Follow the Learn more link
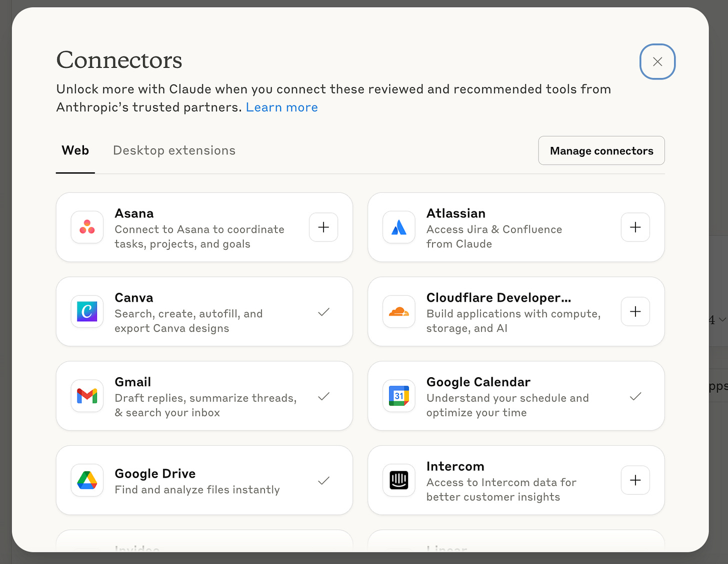Image resolution: width=728 pixels, height=564 pixels. pos(282,107)
